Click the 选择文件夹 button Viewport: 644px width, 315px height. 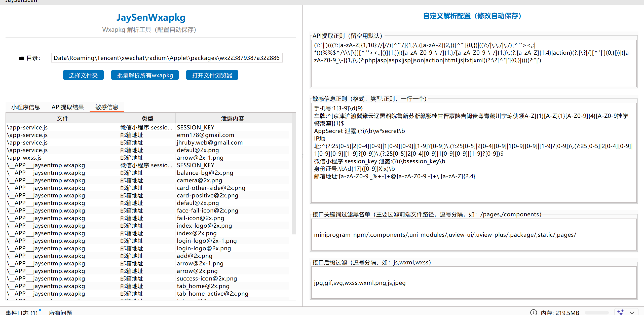coord(83,75)
